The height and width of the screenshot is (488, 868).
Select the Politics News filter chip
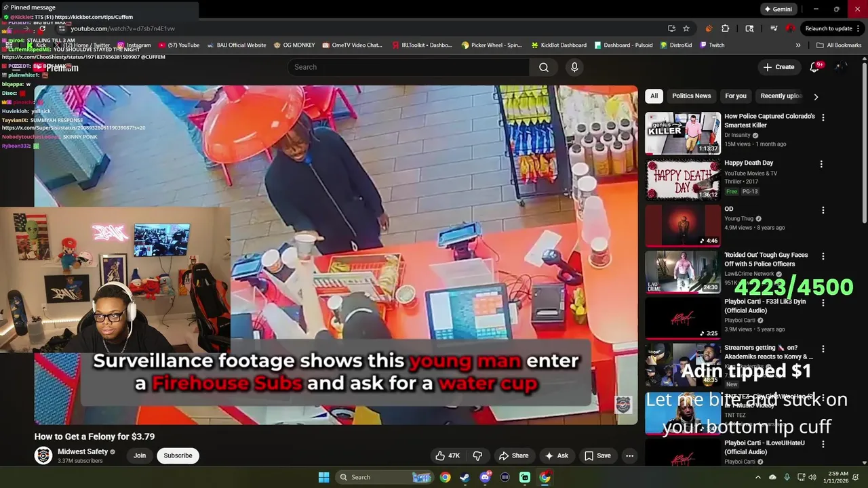691,96
